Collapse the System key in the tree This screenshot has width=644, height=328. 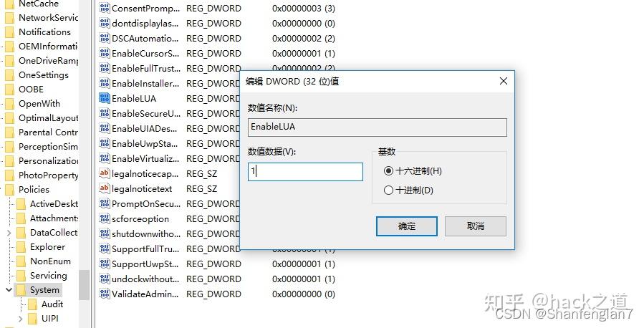pos(9,290)
